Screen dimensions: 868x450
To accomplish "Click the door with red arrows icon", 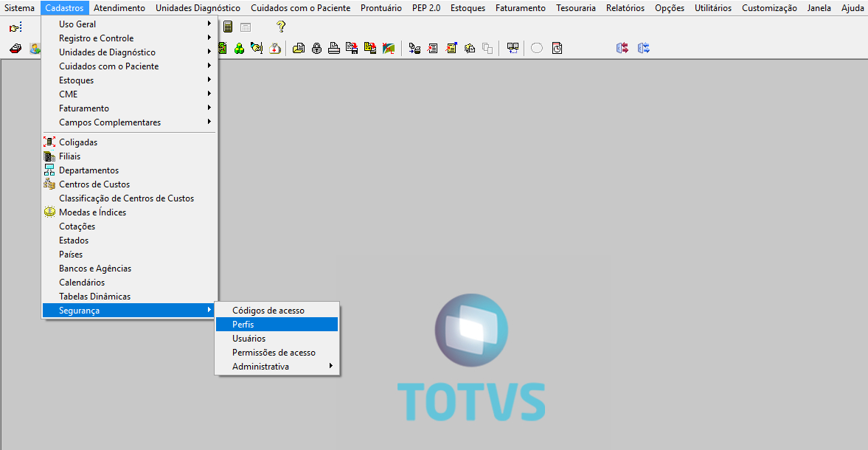I will coord(622,48).
